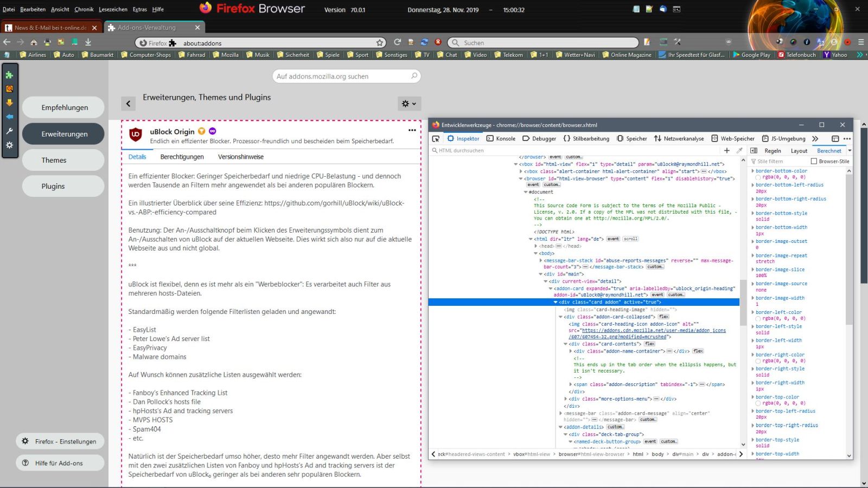Toggle the sidebar pane icon beside Regeln

pos(754,151)
